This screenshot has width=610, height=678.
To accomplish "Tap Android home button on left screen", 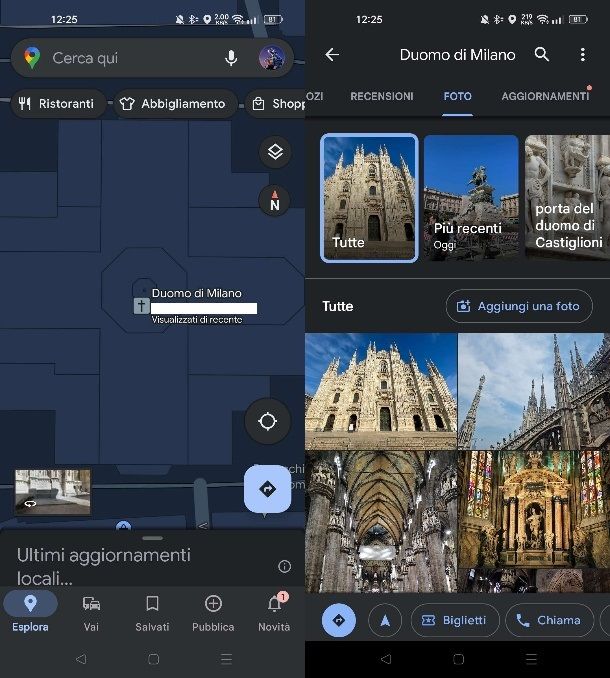I will point(153,659).
